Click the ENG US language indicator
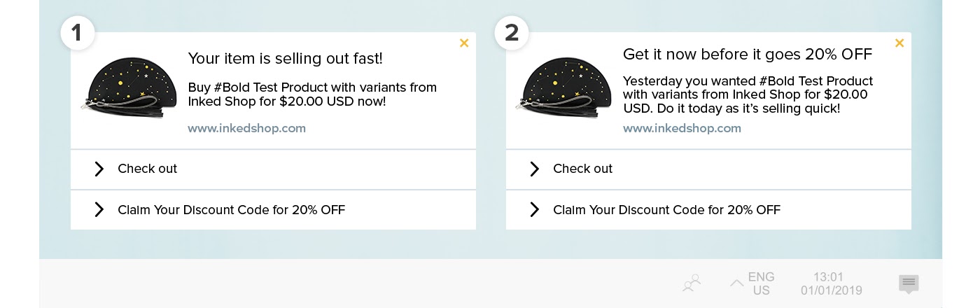 [x=762, y=283]
